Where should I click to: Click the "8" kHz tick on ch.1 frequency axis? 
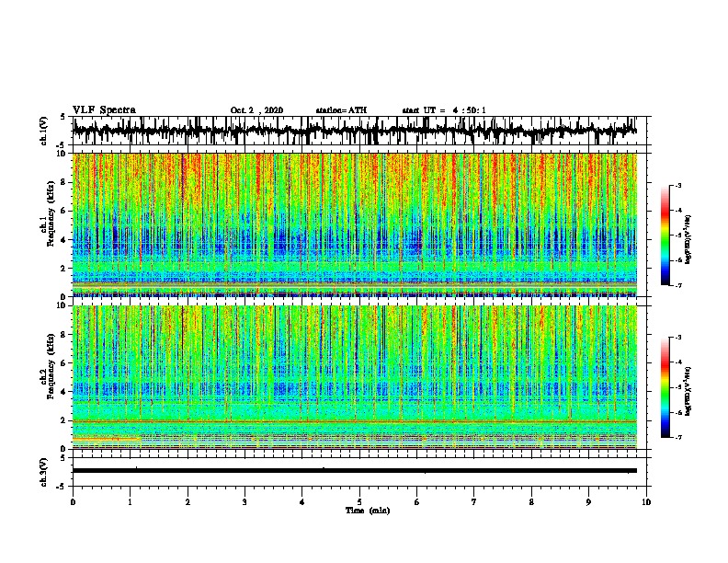64,182
